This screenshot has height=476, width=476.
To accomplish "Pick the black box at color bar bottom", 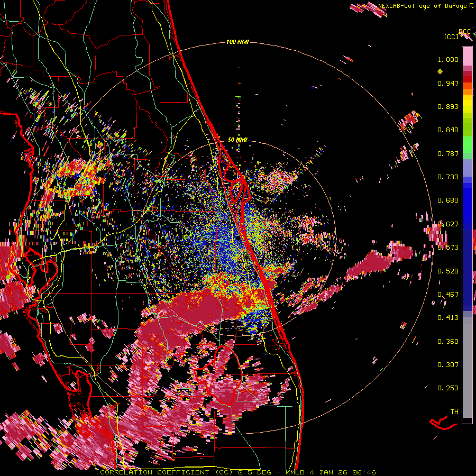I will coord(467,420).
